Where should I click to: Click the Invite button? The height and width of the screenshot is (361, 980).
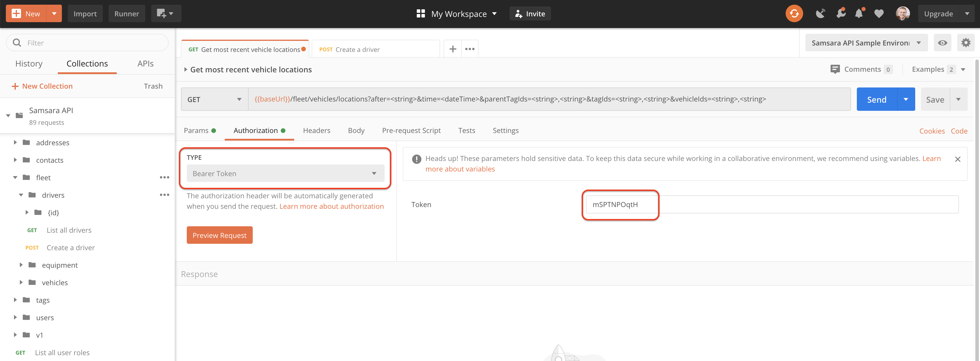(530, 14)
